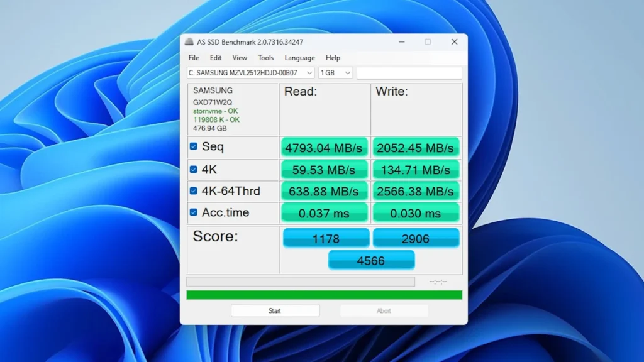The height and width of the screenshot is (362, 644).
Task: Open the View menu
Action: click(x=240, y=58)
